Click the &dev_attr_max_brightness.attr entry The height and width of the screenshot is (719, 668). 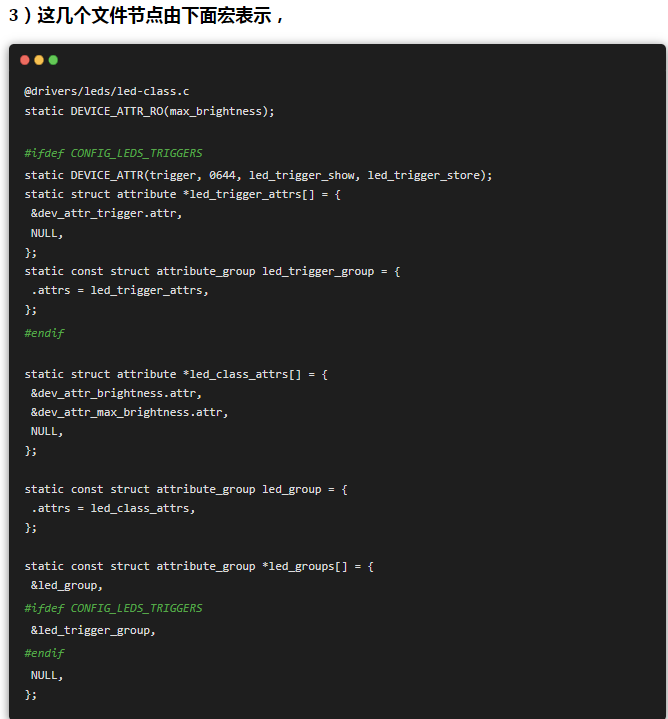click(129, 413)
